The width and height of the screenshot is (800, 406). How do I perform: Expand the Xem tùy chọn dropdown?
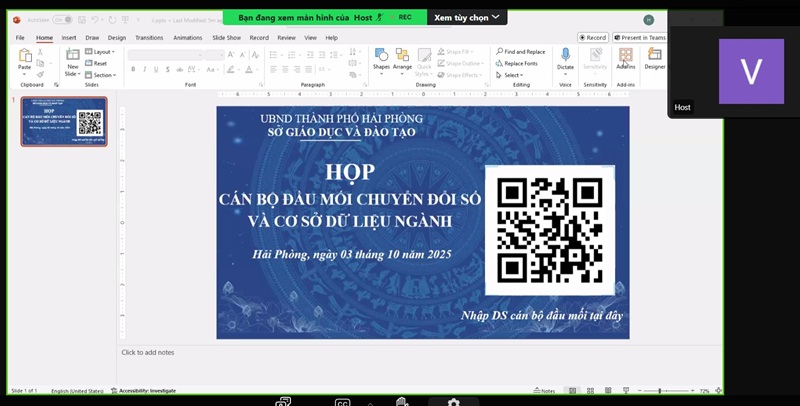click(466, 17)
